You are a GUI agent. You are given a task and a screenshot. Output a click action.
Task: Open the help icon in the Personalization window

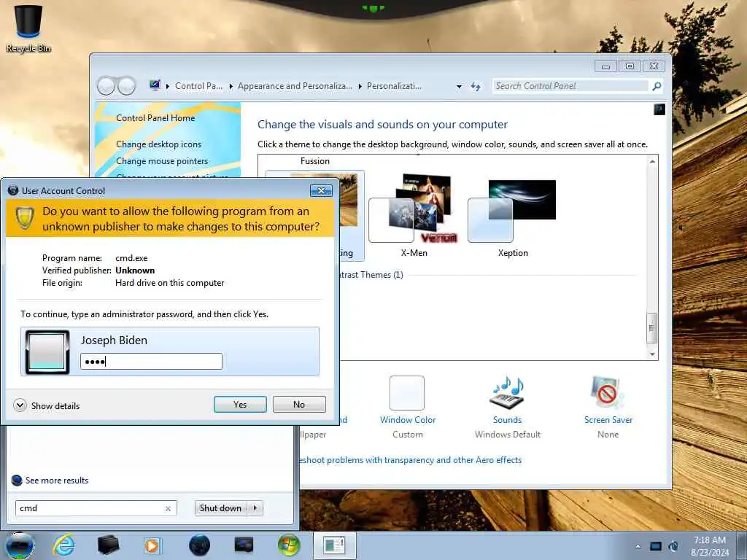(x=659, y=109)
